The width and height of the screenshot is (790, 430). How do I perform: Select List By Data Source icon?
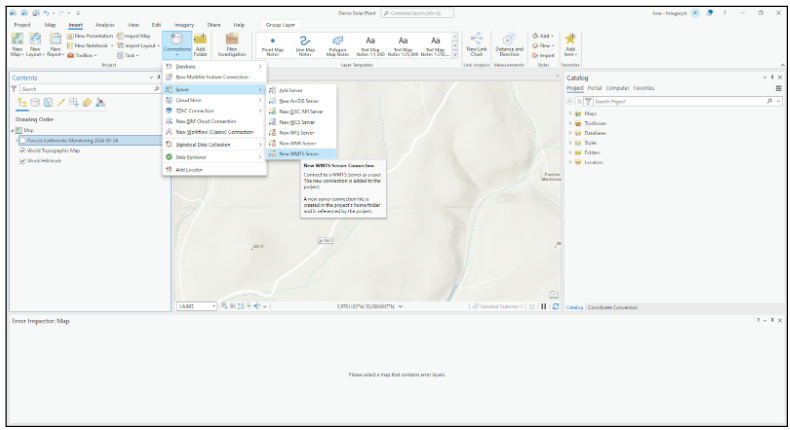click(x=35, y=103)
